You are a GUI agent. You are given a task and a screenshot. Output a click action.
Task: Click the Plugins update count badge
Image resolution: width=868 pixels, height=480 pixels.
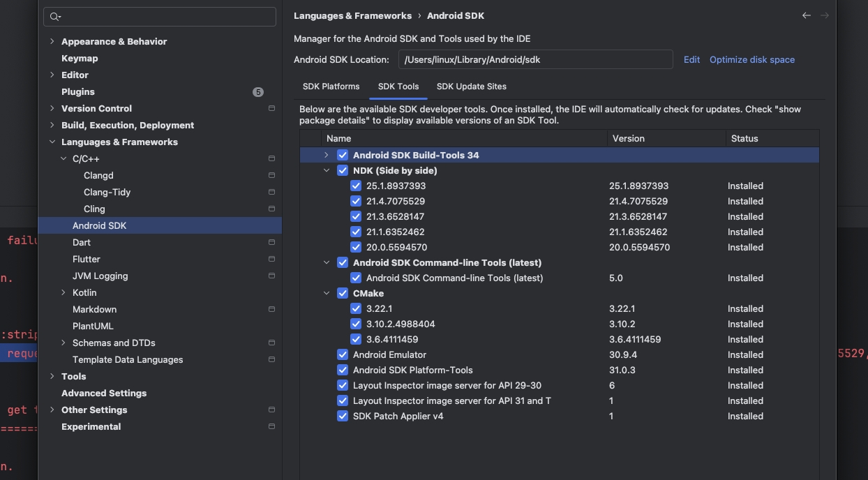pos(258,92)
